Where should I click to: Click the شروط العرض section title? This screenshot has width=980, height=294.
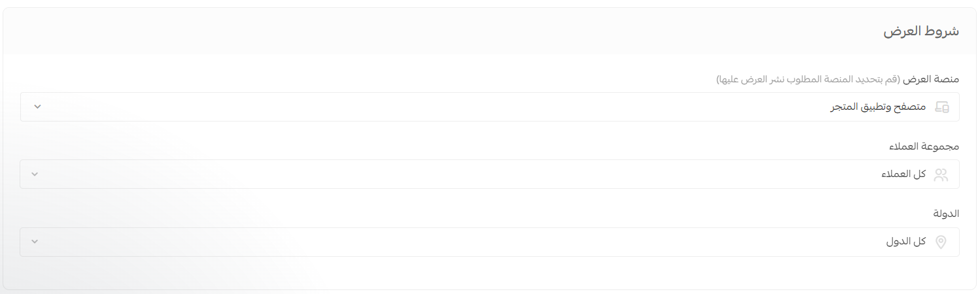921,32
